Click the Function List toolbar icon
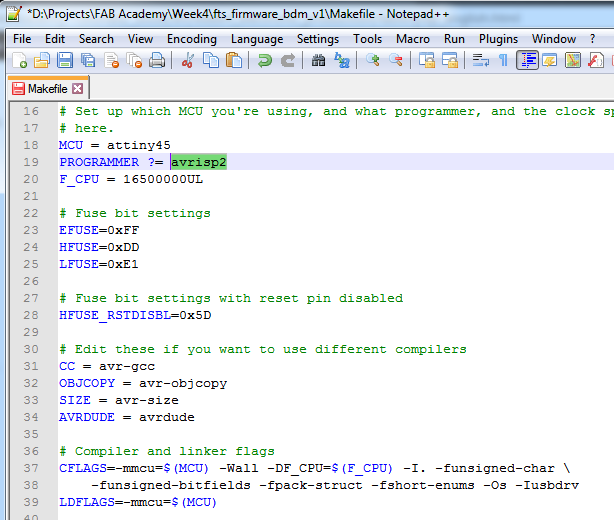 pos(596,60)
